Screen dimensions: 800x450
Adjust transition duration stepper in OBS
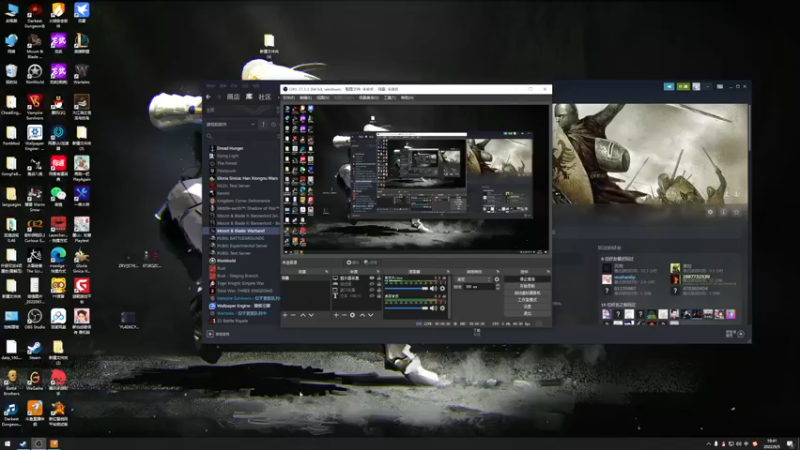point(498,287)
